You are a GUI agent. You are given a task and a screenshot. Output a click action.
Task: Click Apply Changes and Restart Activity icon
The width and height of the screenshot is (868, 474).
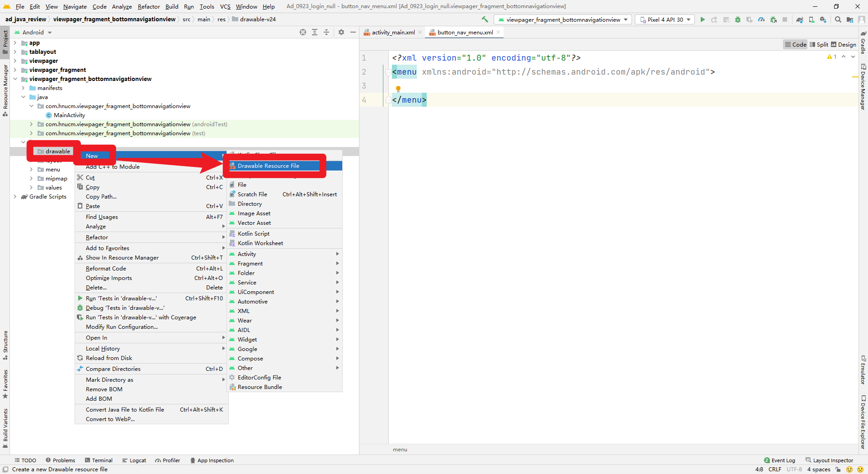point(714,19)
